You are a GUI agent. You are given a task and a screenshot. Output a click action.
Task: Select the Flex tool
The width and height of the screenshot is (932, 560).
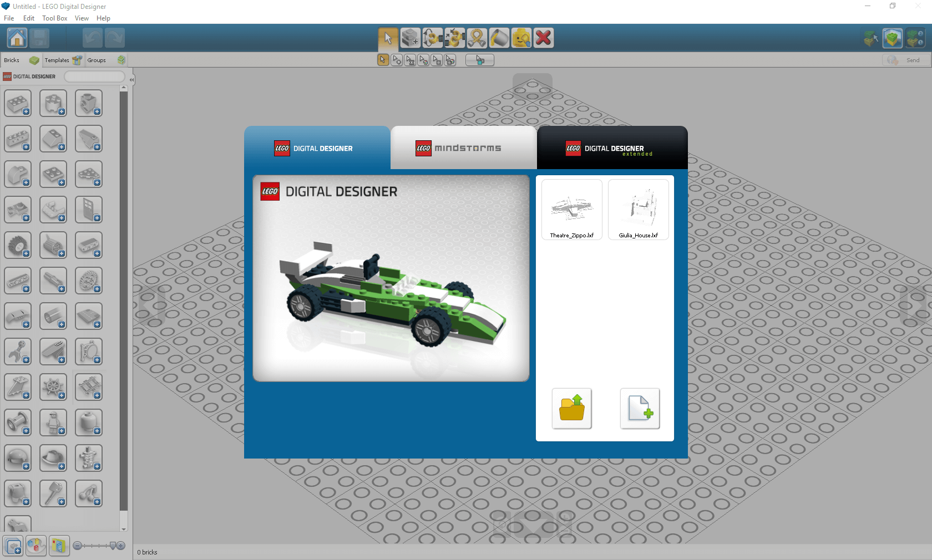click(477, 38)
